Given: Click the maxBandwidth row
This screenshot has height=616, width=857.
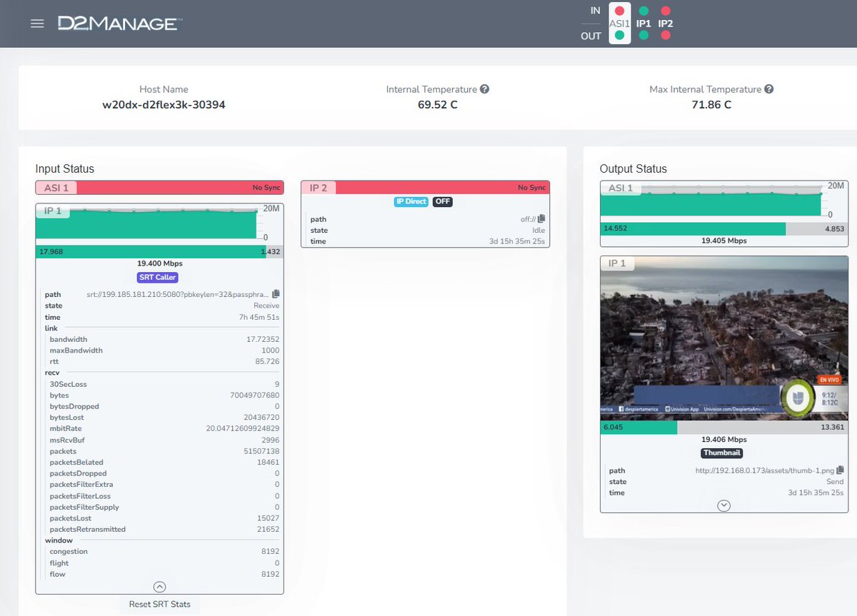Looking at the screenshot, I should (x=164, y=350).
